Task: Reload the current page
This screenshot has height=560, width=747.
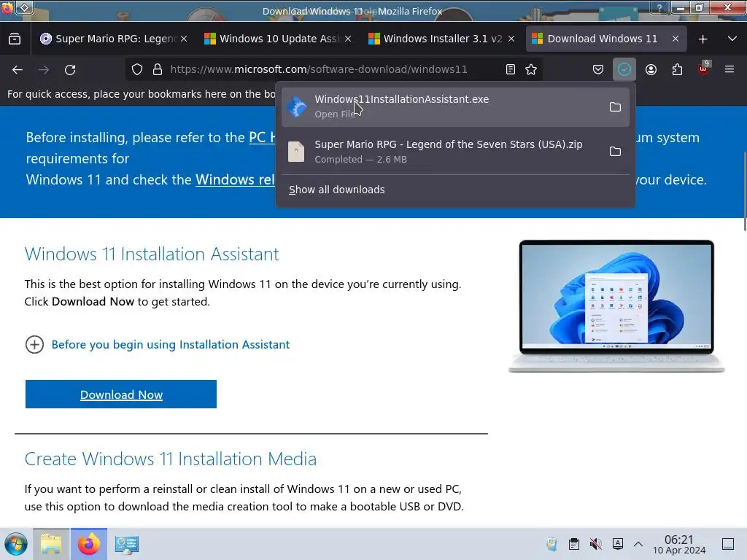Action: (x=70, y=69)
